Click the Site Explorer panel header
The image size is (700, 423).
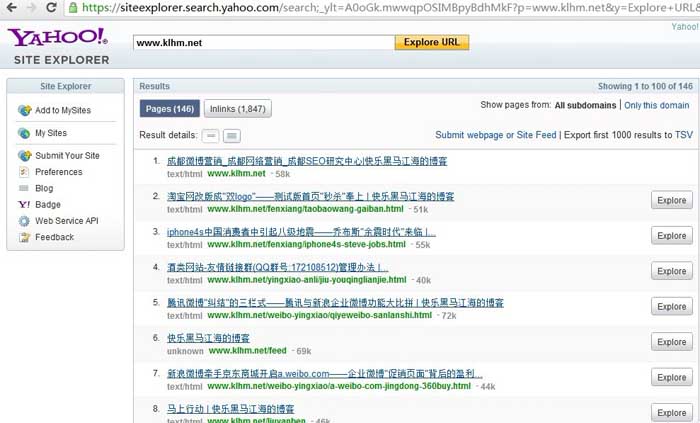[66, 86]
